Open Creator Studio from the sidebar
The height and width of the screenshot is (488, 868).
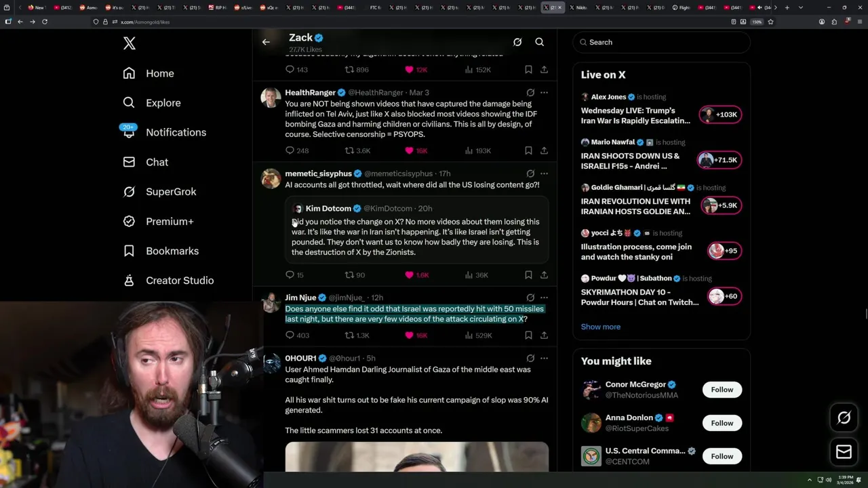[x=168, y=281]
